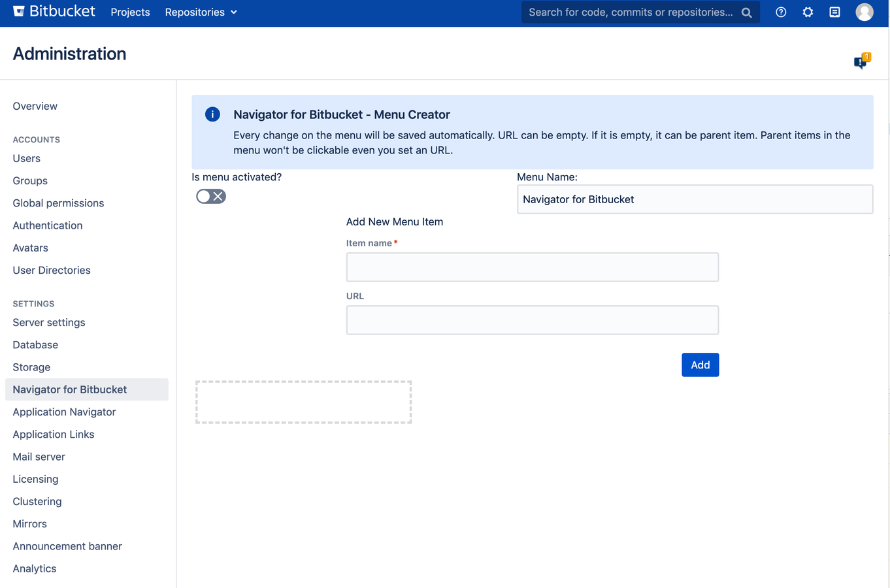The width and height of the screenshot is (890, 588).
Task: Open Application Links page
Action: pos(54,434)
